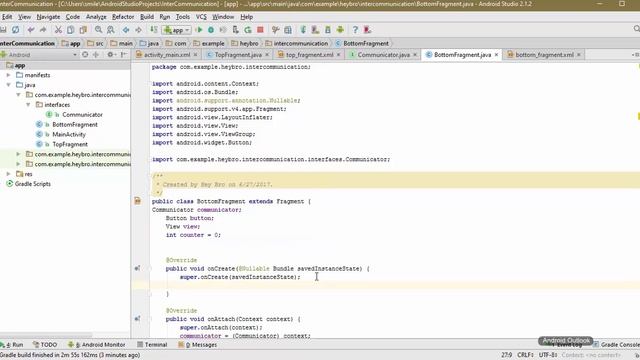The image size is (640, 360).
Task: Collapse the java folder
Action: pos(9,85)
